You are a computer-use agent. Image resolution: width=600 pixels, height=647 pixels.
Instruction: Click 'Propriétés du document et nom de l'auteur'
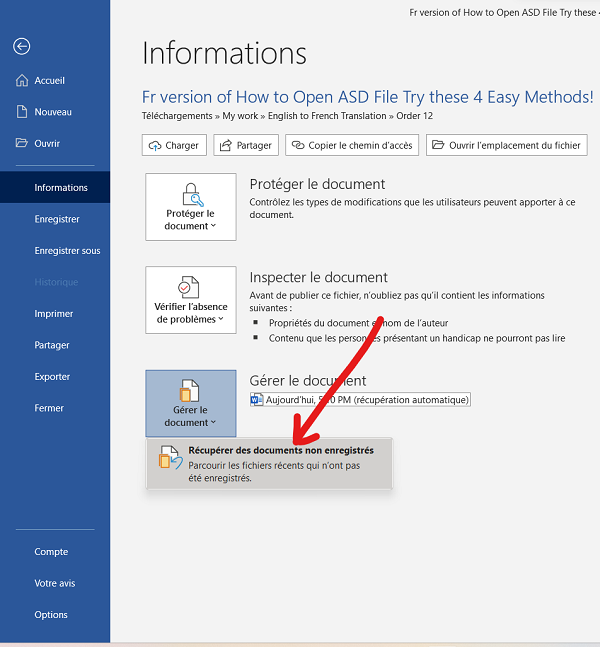[358, 323]
